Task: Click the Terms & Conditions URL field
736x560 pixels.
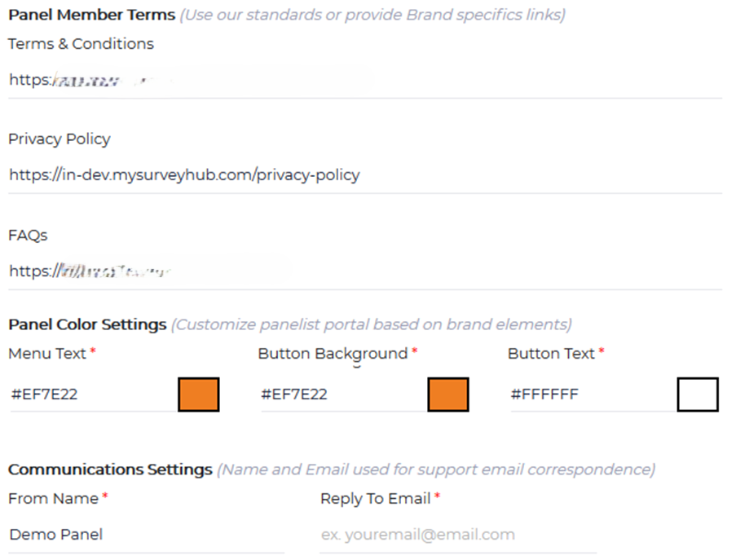Action: 364,80
